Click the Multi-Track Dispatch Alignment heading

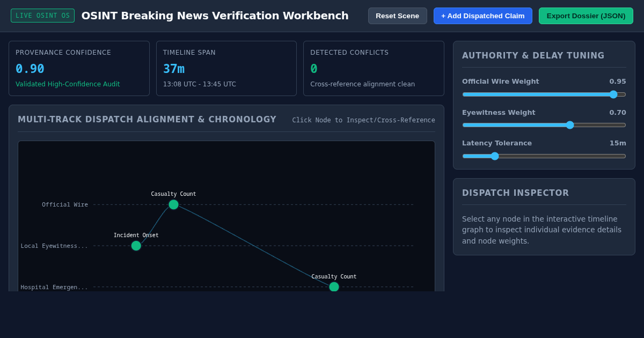pyautogui.click(x=147, y=120)
